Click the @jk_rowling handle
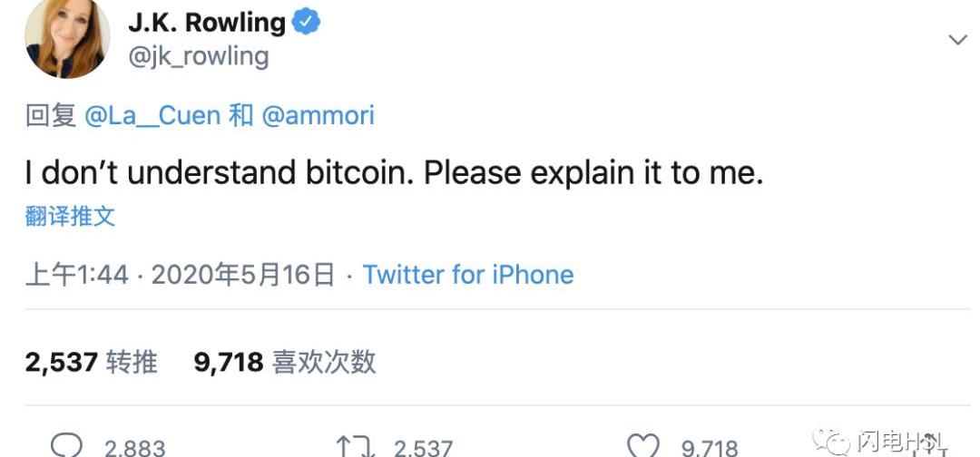980x457 pixels. tap(199, 56)
